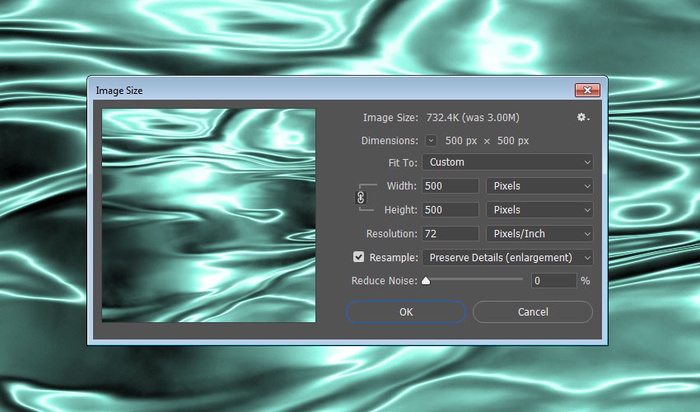Click the Resolution value field
The width and height of the screenshot is (700, 412).
[x=450, y=234]
